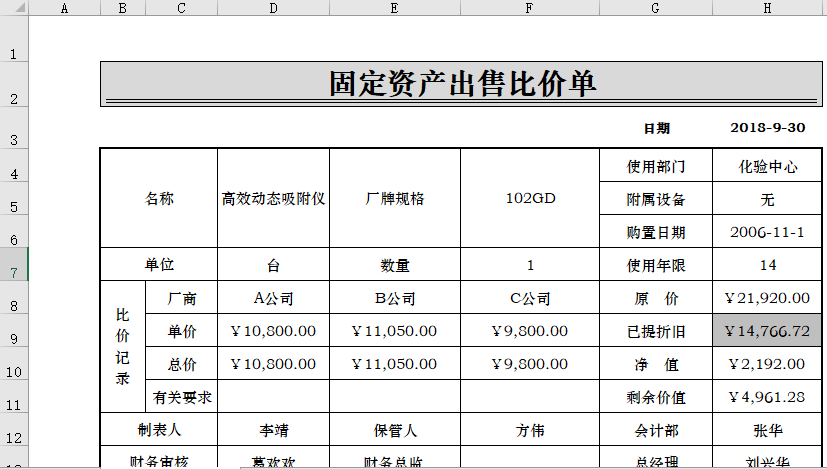Click the 化验中心 department cell
This screenshot has width=827, height=469.
[x=767, y=166]
